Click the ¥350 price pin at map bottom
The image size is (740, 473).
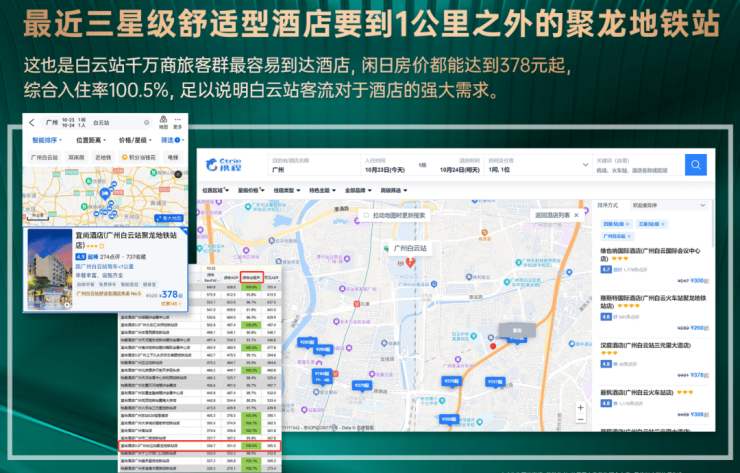pos(449,419)
